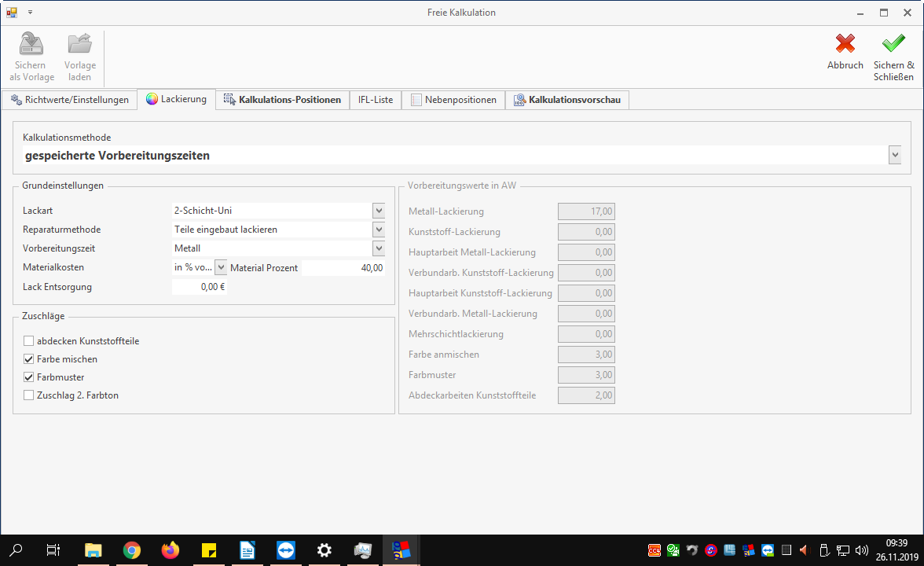Click the Material Prozent input field
This screenshot has height=566, width=924.
pyautogui.click(x=343, y=268)
